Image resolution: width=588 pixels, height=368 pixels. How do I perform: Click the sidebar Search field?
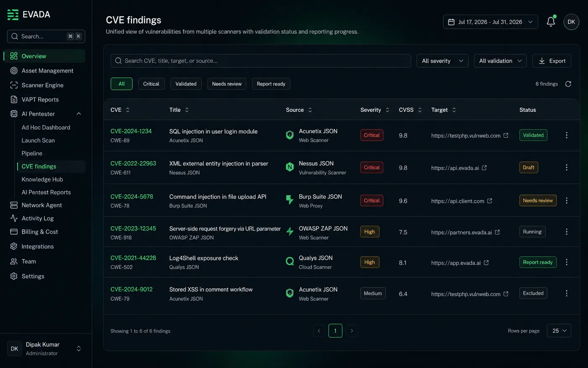click(x=46, y=37)
